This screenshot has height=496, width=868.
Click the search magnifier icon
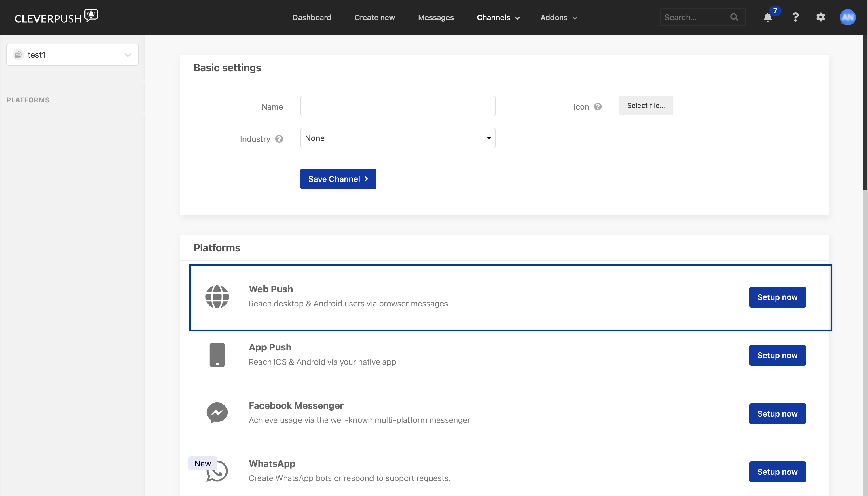(x=734, y=17)
